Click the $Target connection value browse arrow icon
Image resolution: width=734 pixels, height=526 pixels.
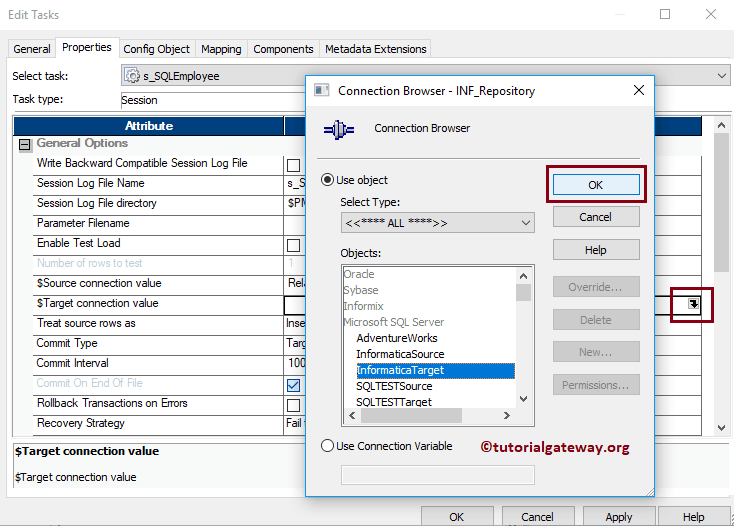point(694,303)
